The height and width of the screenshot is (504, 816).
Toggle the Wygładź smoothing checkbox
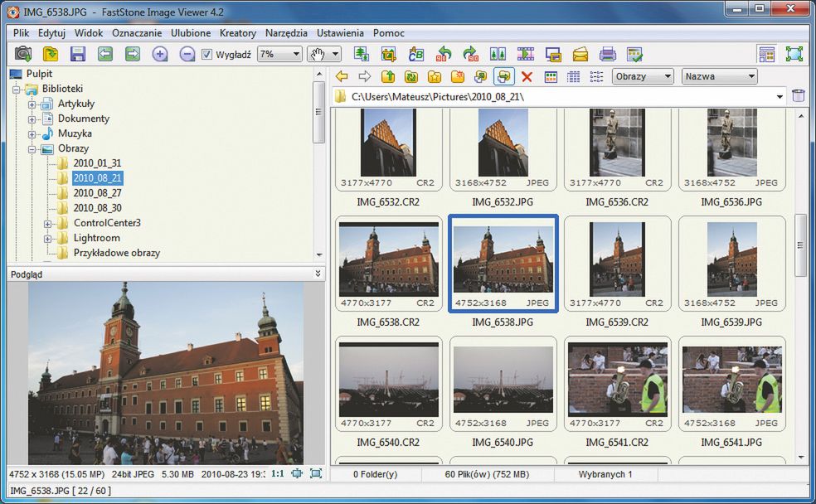(207, 55)
